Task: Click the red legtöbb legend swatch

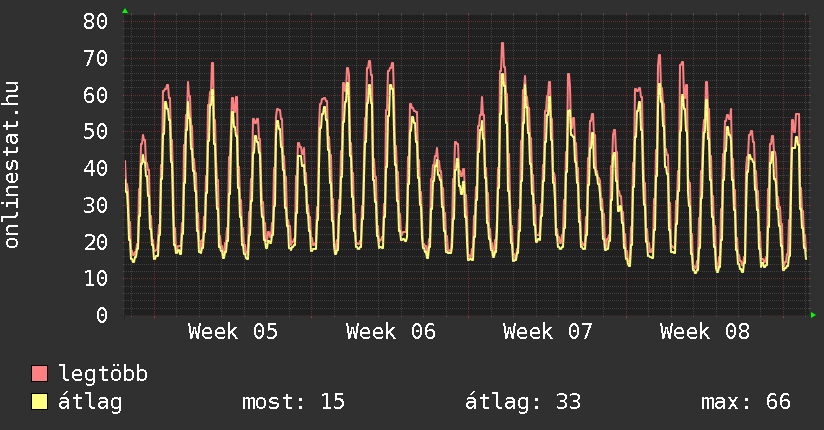Action: tap(40, 374)
